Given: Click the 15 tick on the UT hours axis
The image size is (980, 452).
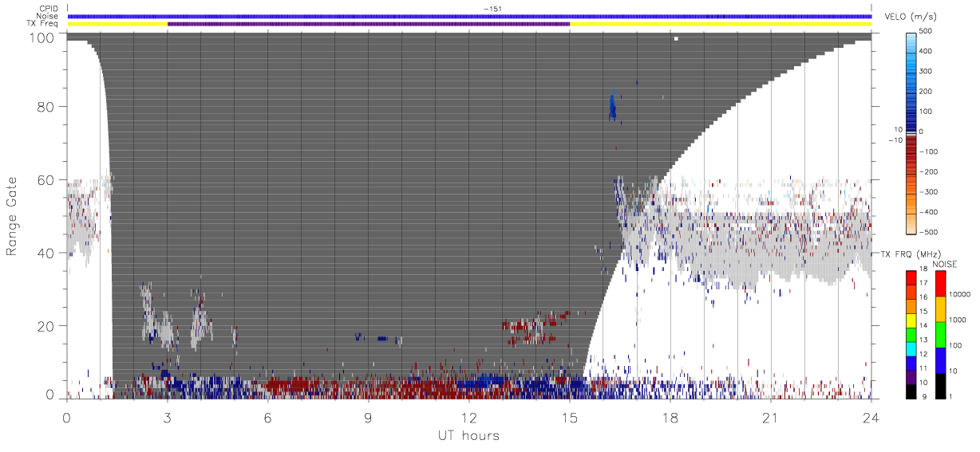Looking at the screenshot, I should tap(570, 418).
